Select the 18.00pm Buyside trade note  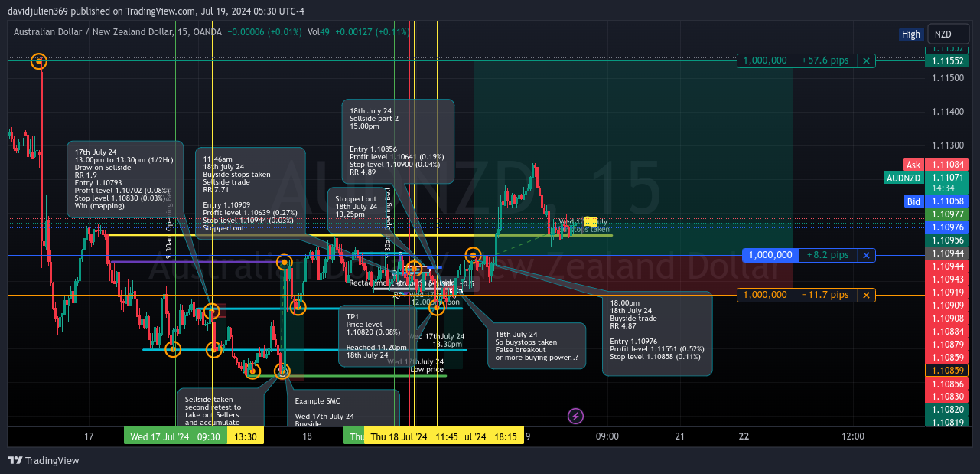(x=657, y=334)
